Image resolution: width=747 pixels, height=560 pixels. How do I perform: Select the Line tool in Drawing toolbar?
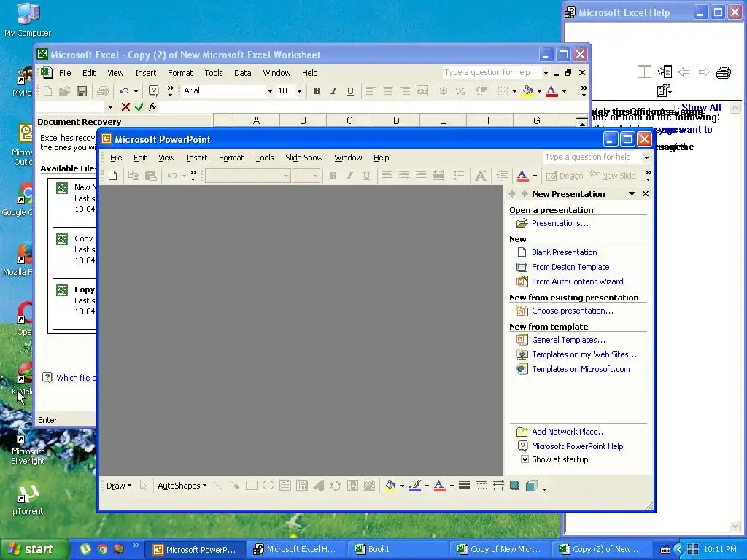pos(217,485)
